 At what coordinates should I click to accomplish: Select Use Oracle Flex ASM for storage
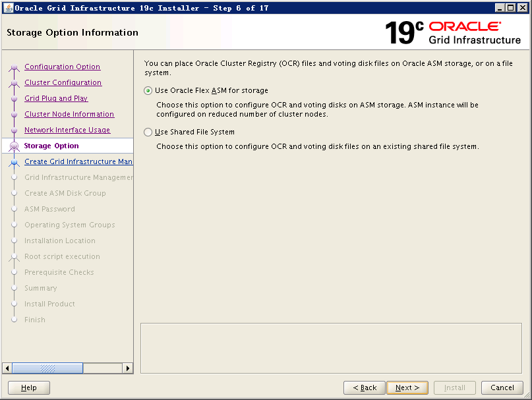pyautogui.click(x=148, y=90)
